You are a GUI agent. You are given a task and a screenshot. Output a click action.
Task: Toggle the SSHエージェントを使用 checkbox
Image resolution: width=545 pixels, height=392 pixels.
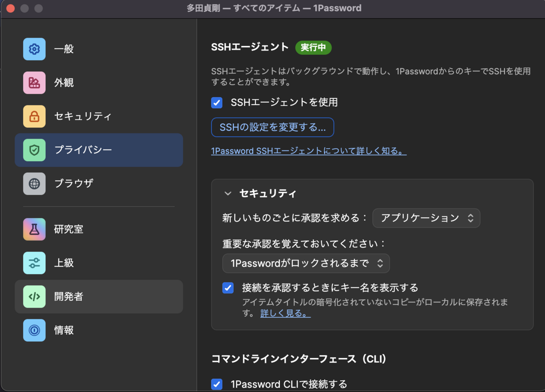(217, 103)
